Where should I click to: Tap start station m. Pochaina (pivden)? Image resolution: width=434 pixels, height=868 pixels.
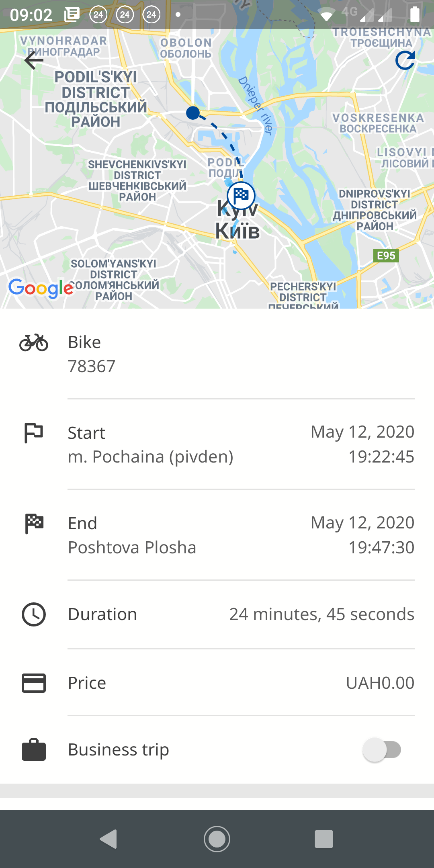[x=151, y=457]
